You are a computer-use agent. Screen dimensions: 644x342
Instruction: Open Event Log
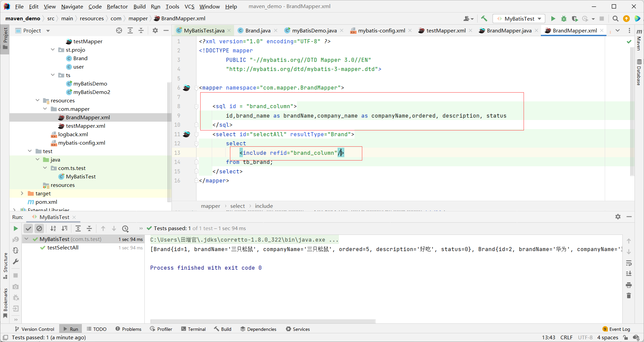pyautogui.click(x=616, y=329)
